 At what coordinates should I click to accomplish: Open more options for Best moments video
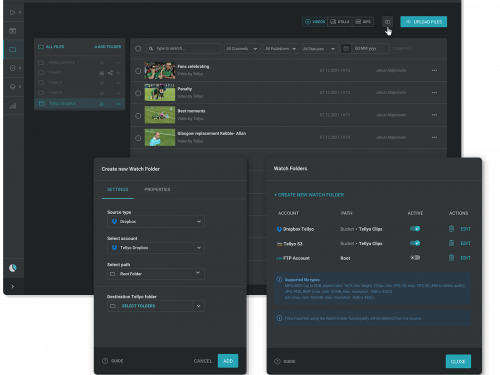pos(434,115)
